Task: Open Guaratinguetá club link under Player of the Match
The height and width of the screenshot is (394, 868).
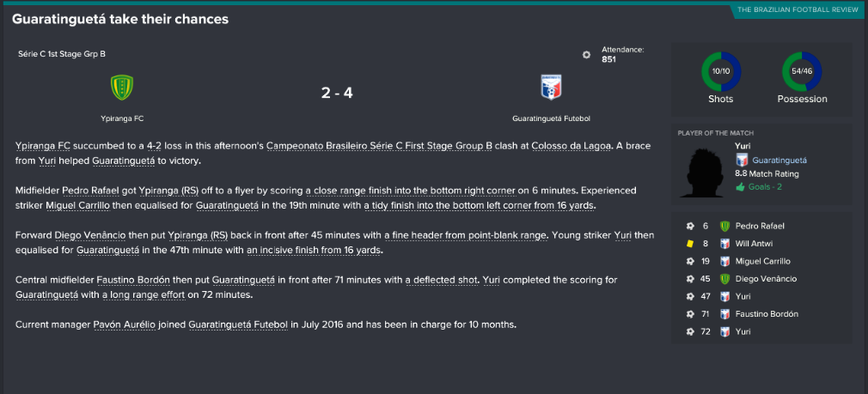Action: [779, 161]
